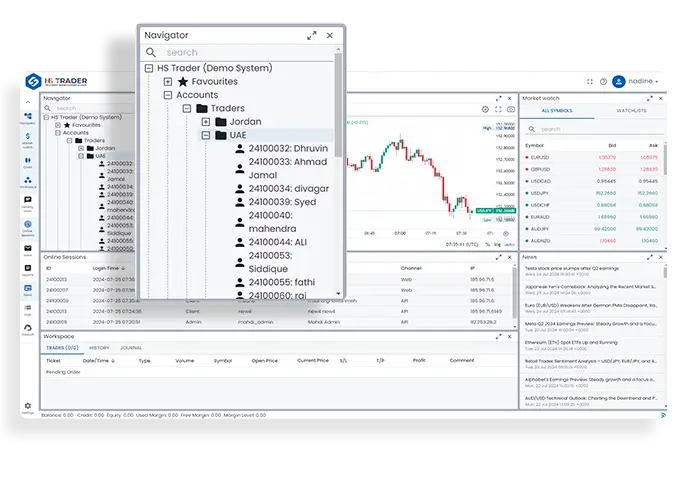Sort Online Sessions by Login Time

click(x=109, y=268)
